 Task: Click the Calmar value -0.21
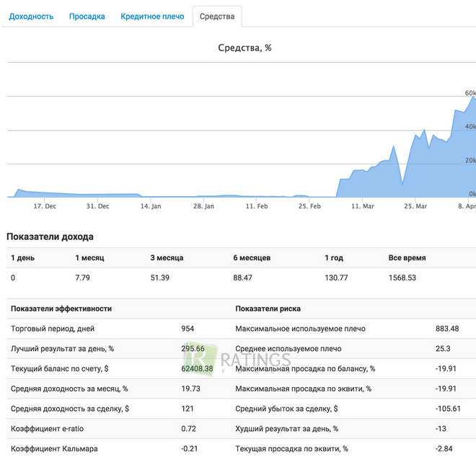click(x=190, y=449)
